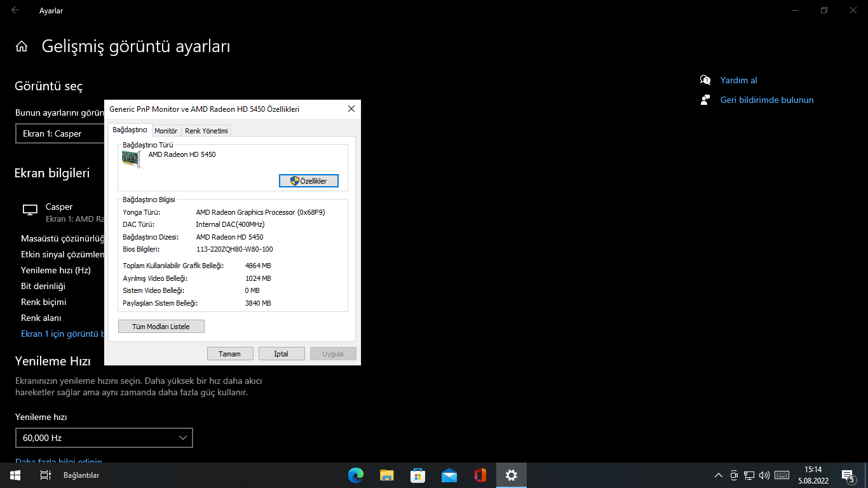Click the Renk biçimi row label

(44, 302)
